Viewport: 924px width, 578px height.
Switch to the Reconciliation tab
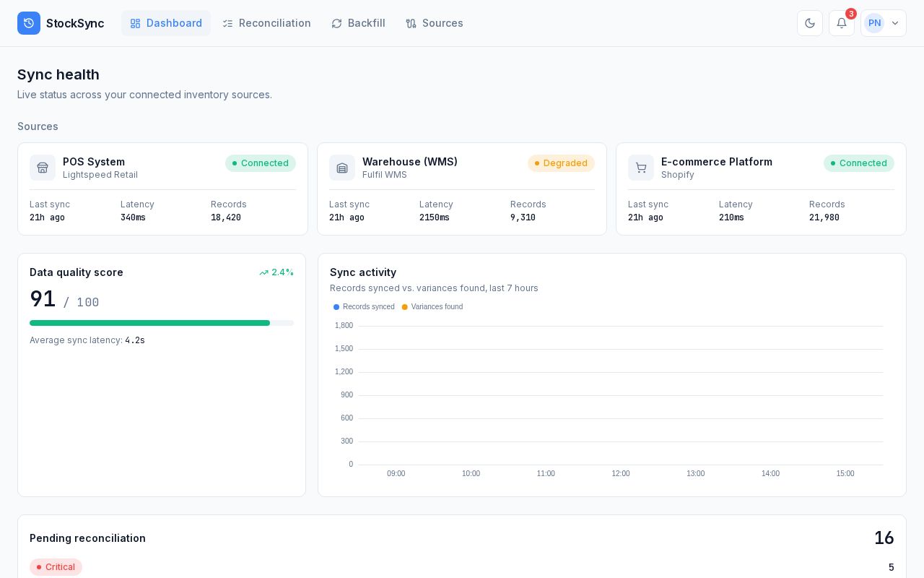click(x=266, y=23)
